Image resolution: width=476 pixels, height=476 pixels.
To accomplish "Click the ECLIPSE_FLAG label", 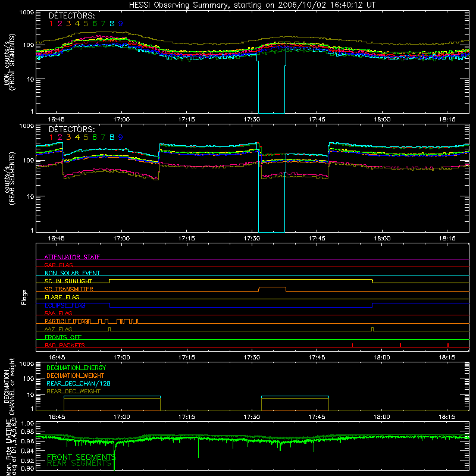I will [65, 305].
